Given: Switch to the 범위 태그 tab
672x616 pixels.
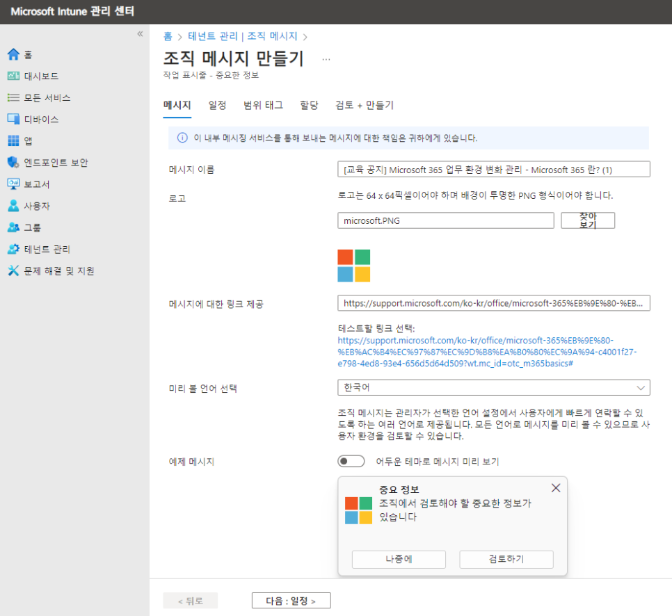Looking at the screenshot, I should [x=263, y=105].
